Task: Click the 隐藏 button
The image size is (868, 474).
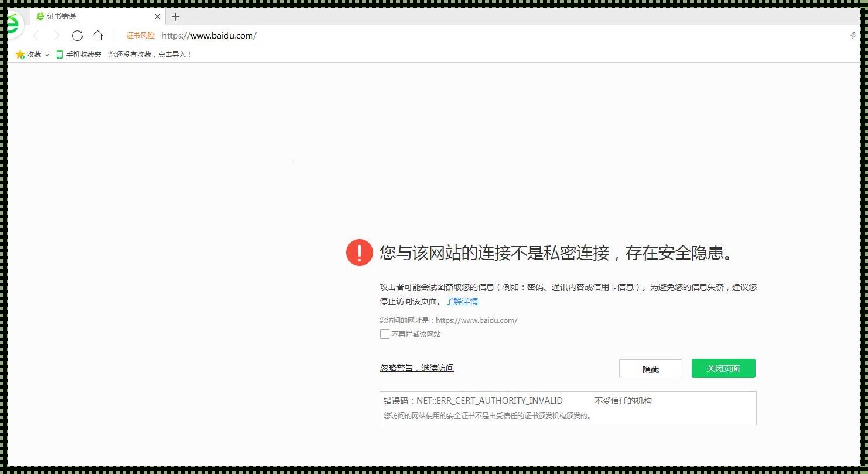Action: tap(651, 369)
